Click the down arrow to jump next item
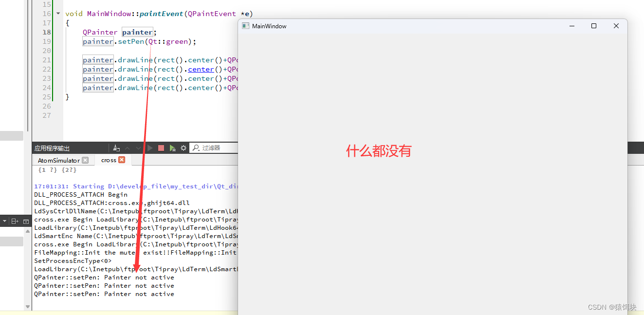 139,147
